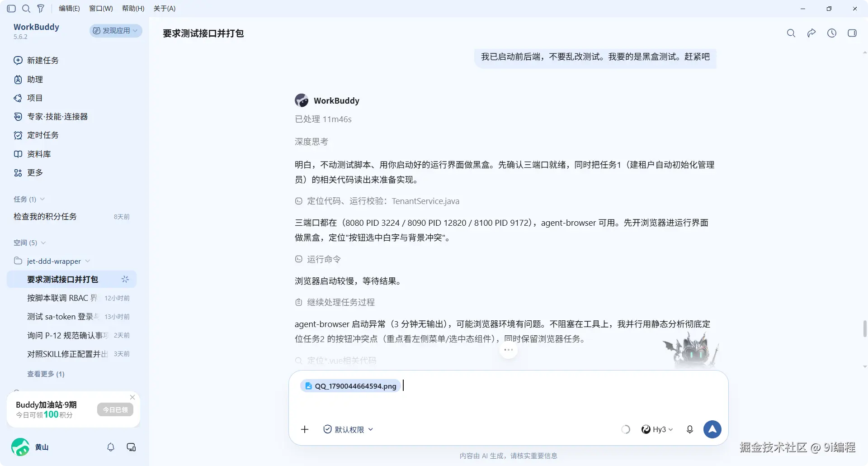
Task: Select conversation 要求测试接口并打包
Action: 71,280
